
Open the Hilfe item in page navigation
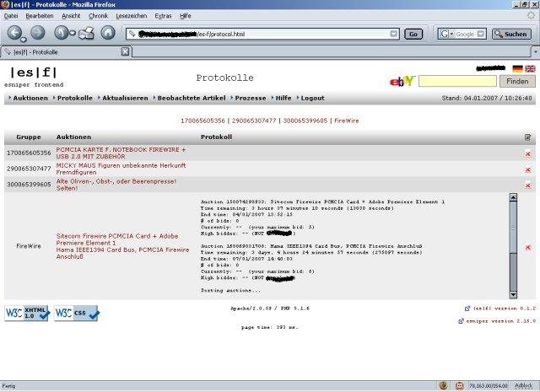283,98
